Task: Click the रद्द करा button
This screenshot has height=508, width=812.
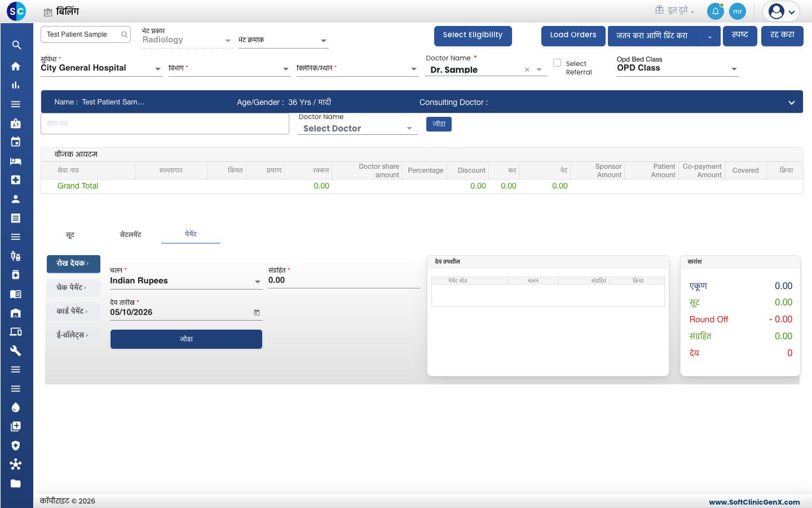Action: coord(782,36)
